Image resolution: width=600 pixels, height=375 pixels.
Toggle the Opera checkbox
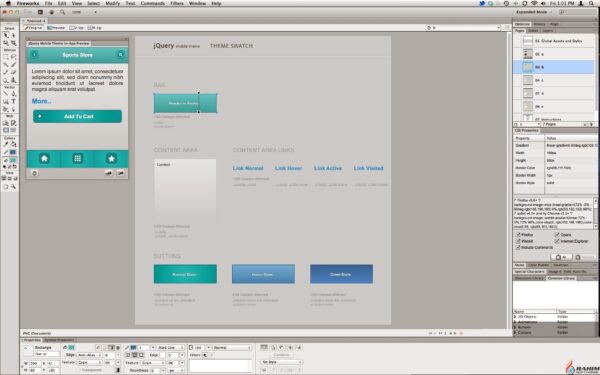[557, 235]
